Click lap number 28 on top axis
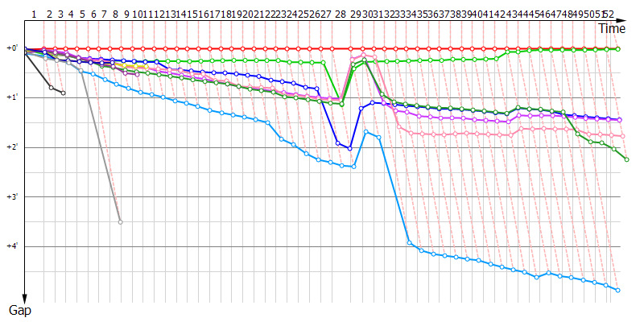 pos(341,14)
